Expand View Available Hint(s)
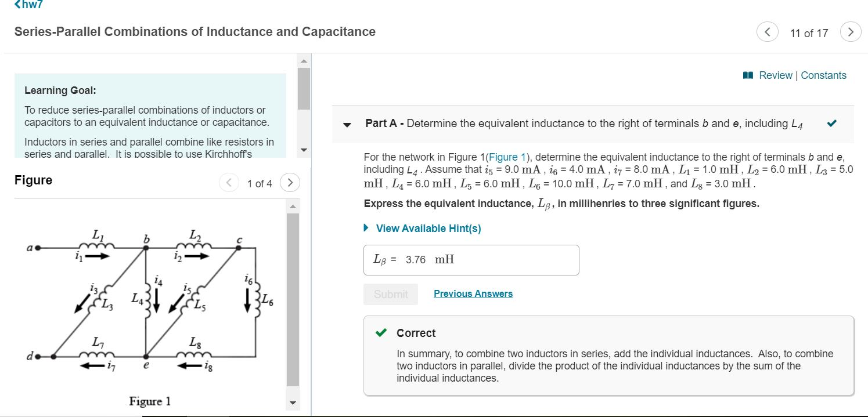868x417 pixels. (x=427, y=228)
